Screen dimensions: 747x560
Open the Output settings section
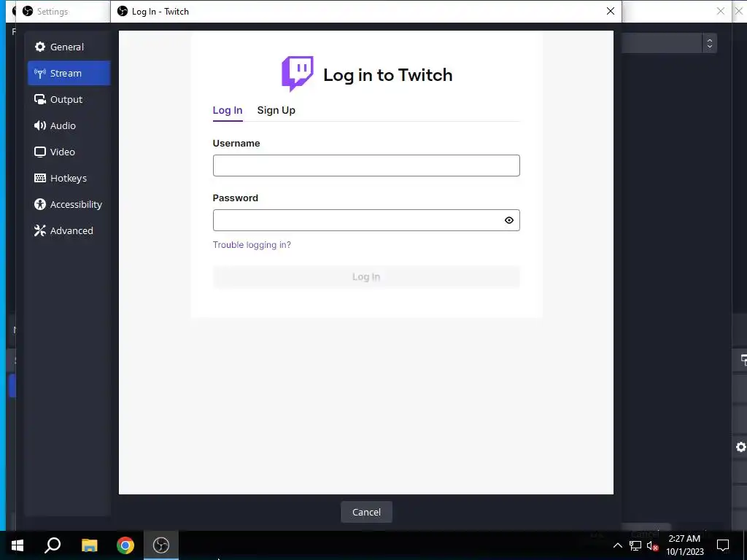click(69, 99)
